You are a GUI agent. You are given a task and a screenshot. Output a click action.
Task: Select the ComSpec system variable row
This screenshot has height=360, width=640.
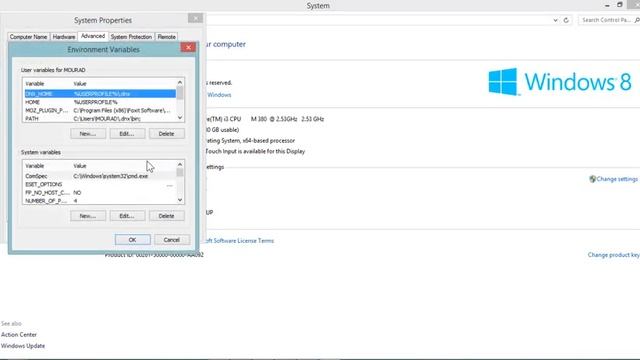[100, 176]
